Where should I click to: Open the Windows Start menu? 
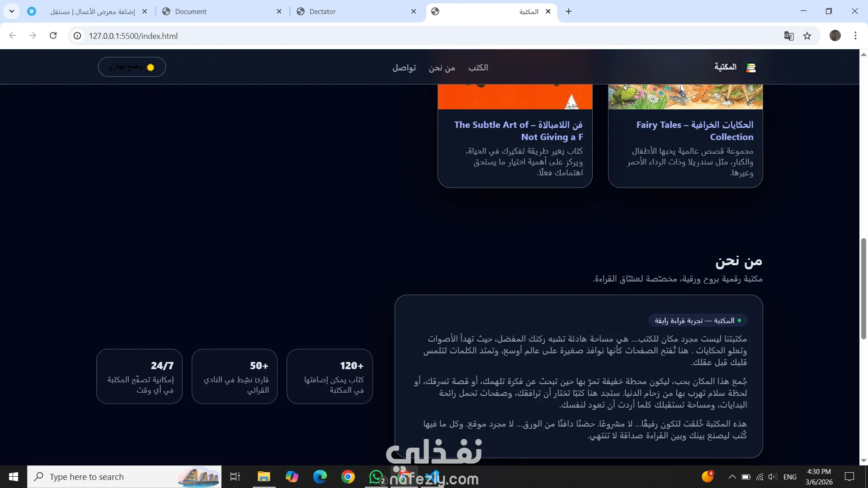tap(14, 477)
